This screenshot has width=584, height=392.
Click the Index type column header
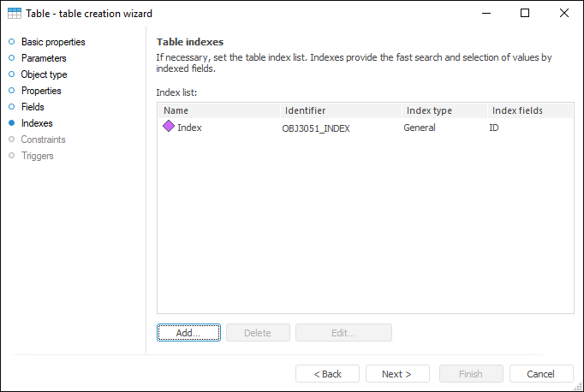[x=444, y=110]
